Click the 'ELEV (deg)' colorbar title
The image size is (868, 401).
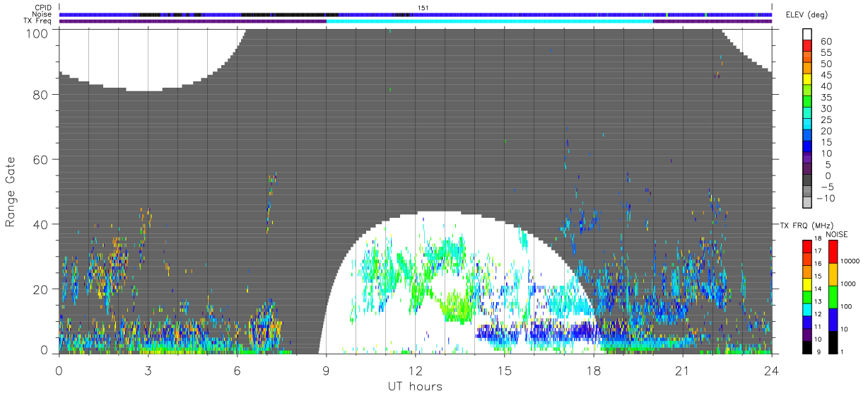click(807, 15)
